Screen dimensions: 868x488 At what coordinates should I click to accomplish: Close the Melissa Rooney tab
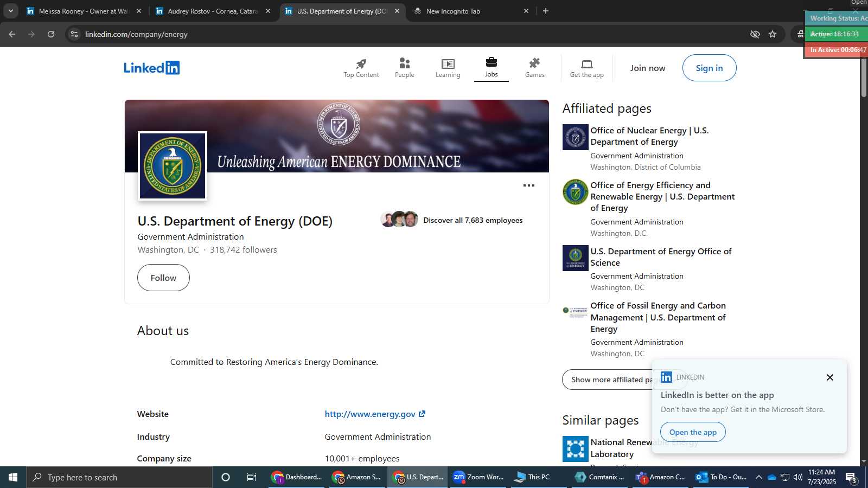click(139, 11)
